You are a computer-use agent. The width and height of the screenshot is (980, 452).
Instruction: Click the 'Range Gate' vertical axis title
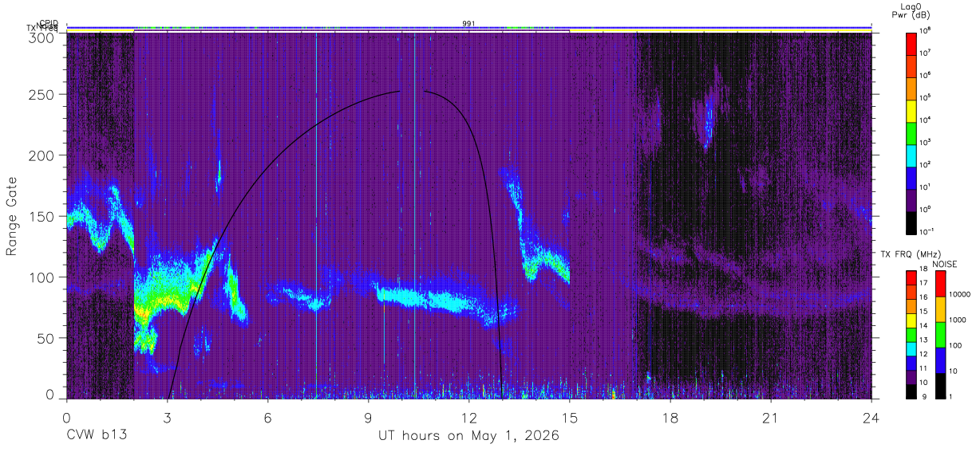click(12, 216)
